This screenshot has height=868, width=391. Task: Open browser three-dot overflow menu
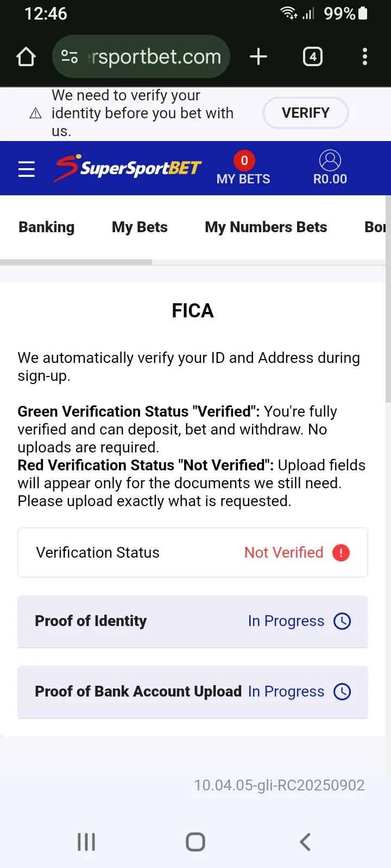click(x=365, y=56)
